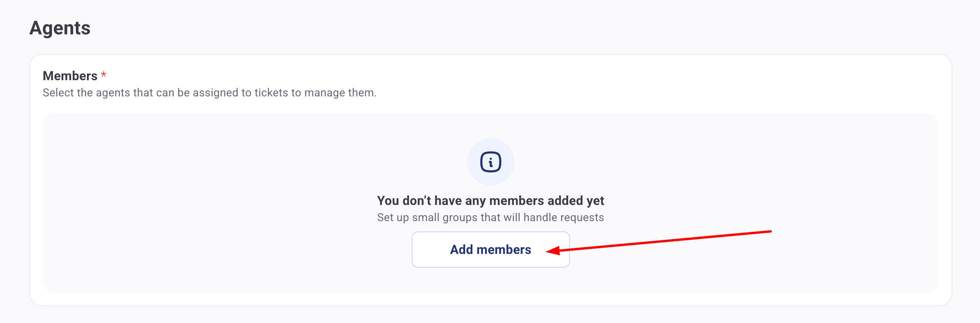Screen dimensions: 980x323
Task: Click the Members field label
Action: (70, 76)
